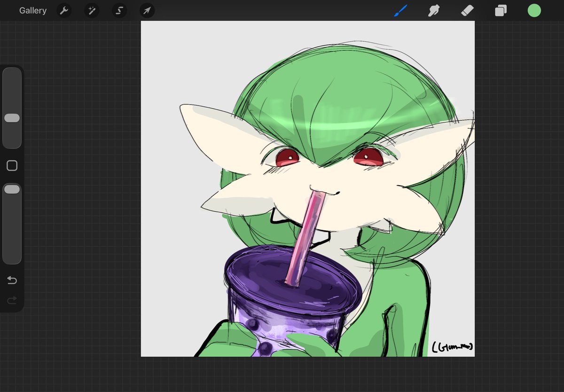Activate the Selection S tool
Image resolution: width=564 pixels, height=392 pixels.
(119, 10)
